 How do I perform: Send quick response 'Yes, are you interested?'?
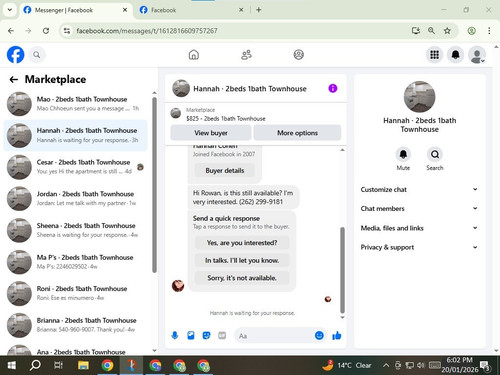pos(242,243)
